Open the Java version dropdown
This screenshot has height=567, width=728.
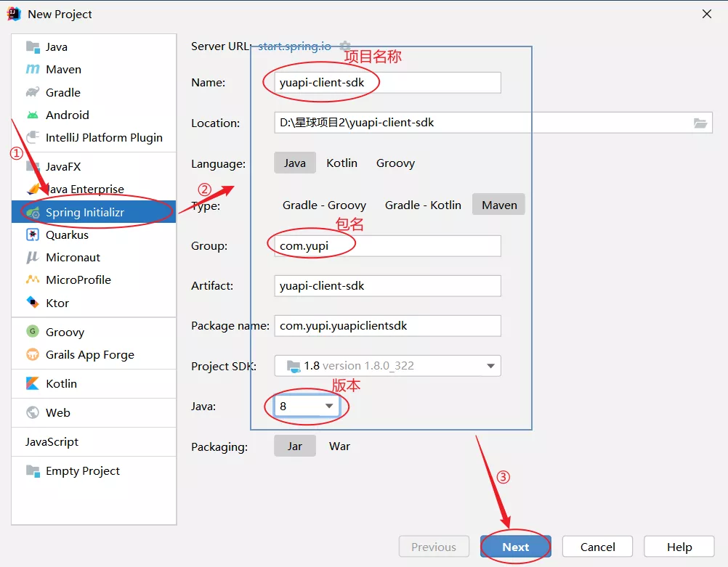pos(307,406)
